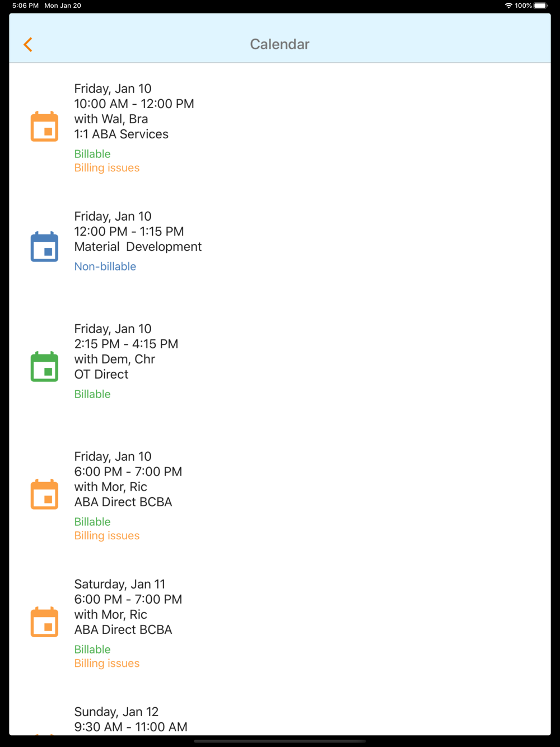Select the OT Direct appointment with Dem, Chr

tap(101, 374)
